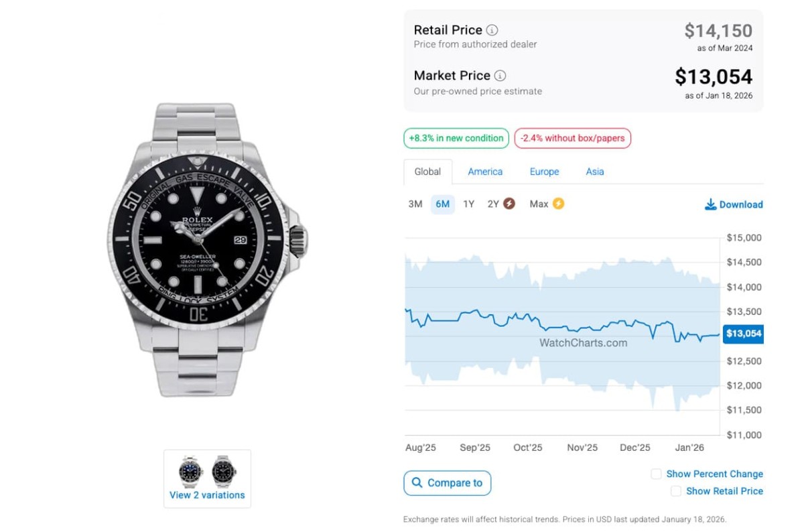This screenshot has width=804, height=532.
Task: Switch to the Europe tab
Action: coord(544,172)
